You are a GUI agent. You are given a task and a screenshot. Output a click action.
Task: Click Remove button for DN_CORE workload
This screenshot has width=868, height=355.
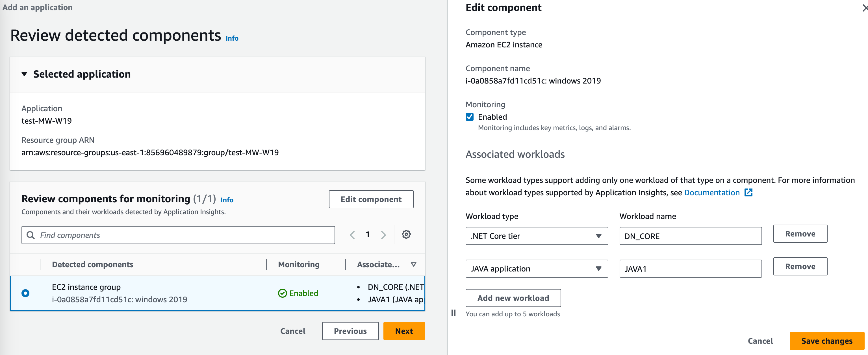pyautogui.click(x=800, y=233)
